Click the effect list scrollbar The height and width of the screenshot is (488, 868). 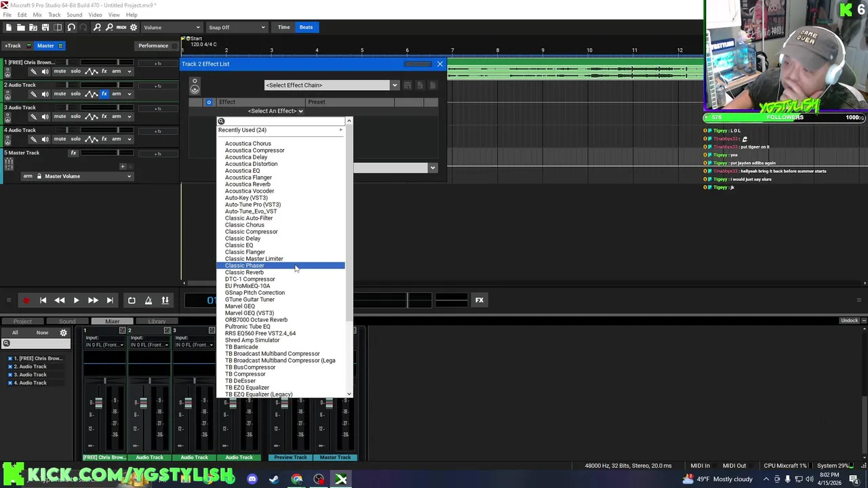(349, 224)
